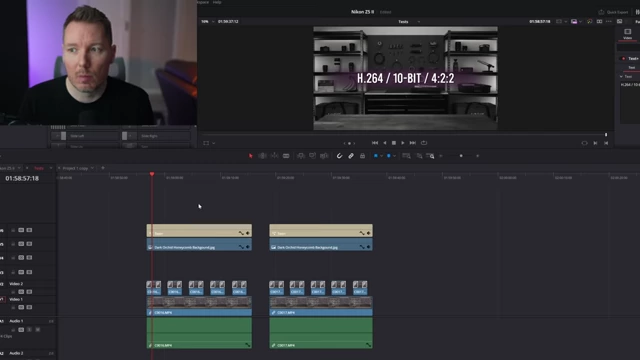Select the red arrow Selection Mode tool
640x360 pixels.
[251, 156]
